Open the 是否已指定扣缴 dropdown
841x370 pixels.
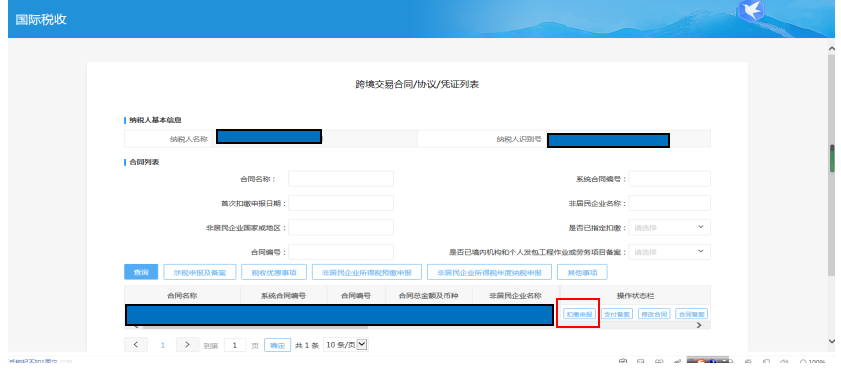coord(669,227)
